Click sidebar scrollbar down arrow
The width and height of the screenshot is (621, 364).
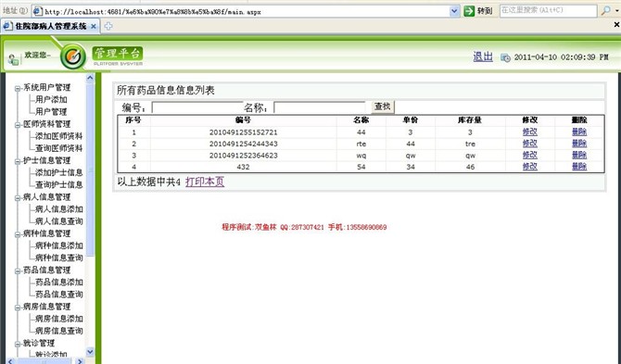[90, 351]
